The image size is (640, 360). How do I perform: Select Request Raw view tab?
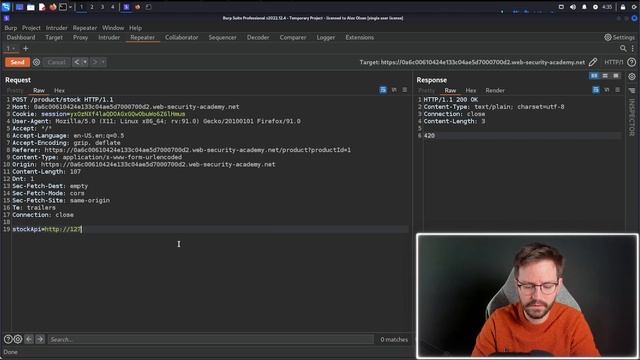click(39, 90)
